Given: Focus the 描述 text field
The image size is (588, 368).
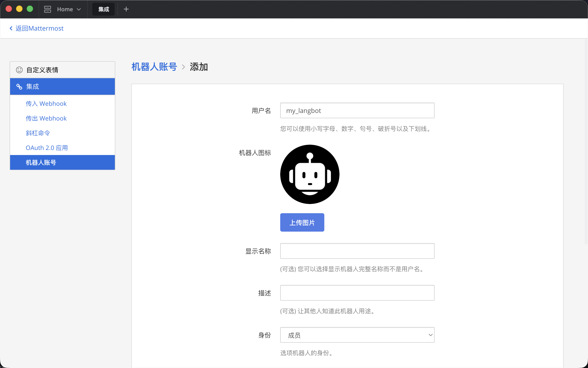Looking at the screenshot, I should [x=357, y=293].
